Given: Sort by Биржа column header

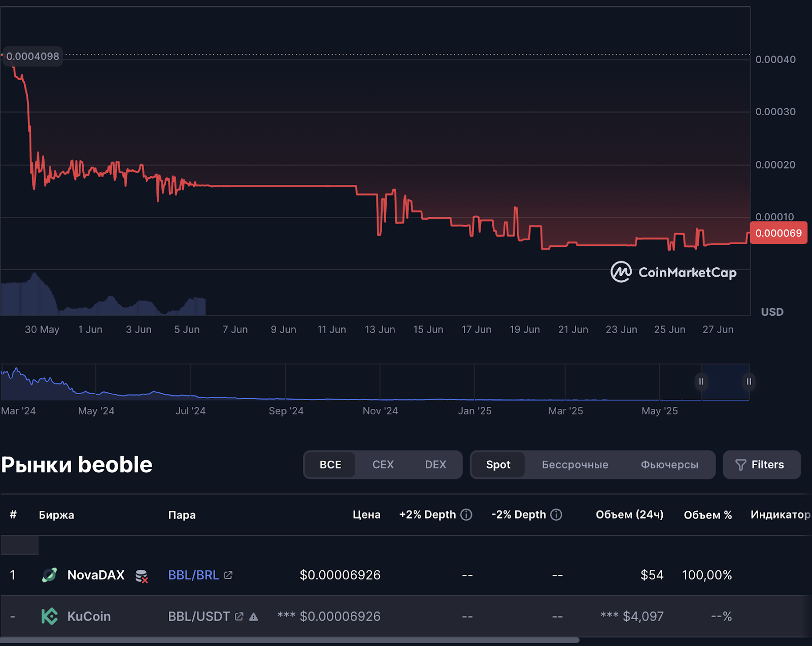Looking at the screenshot, I should [x=56, y=514].
